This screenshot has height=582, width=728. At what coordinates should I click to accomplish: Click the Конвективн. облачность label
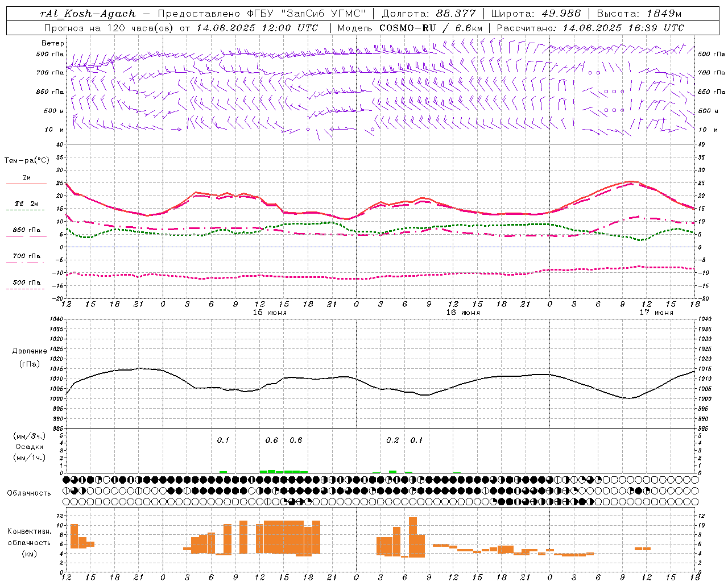coord(30,537)
